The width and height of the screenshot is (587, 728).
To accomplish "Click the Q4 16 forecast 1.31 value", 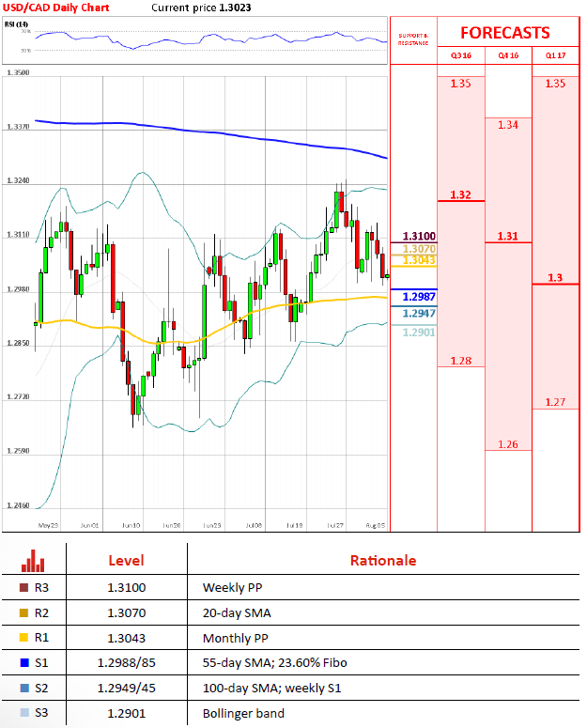I will pyautogui.click(x=508, y=236).
